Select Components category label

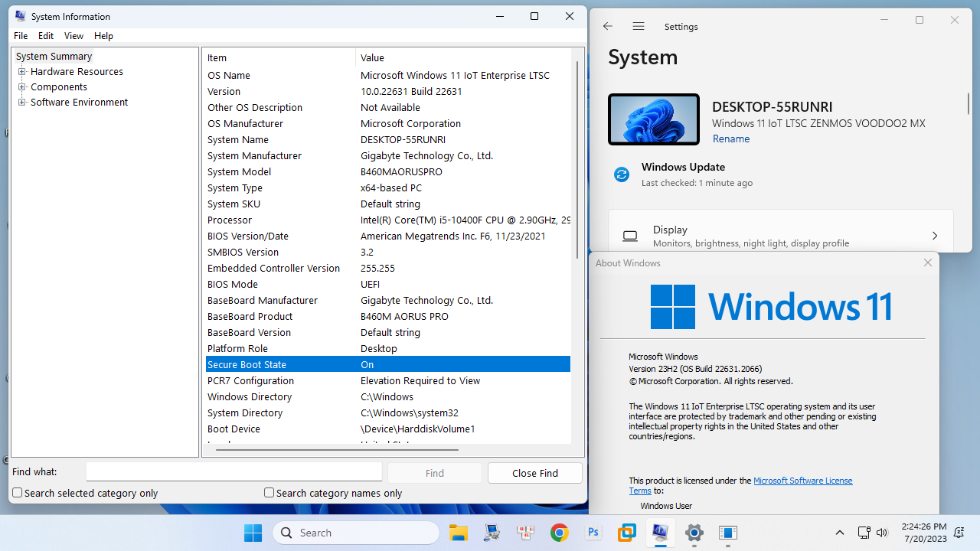coord(59,86)
